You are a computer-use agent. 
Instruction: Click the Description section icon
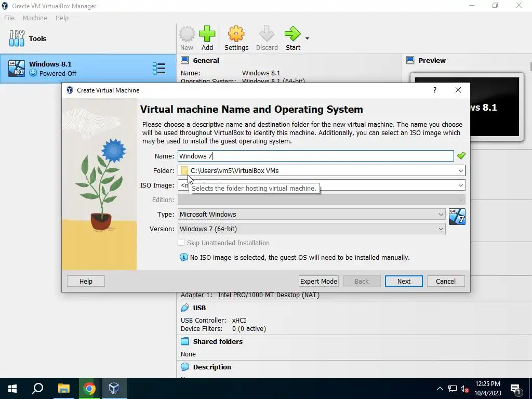click(184, 367)
